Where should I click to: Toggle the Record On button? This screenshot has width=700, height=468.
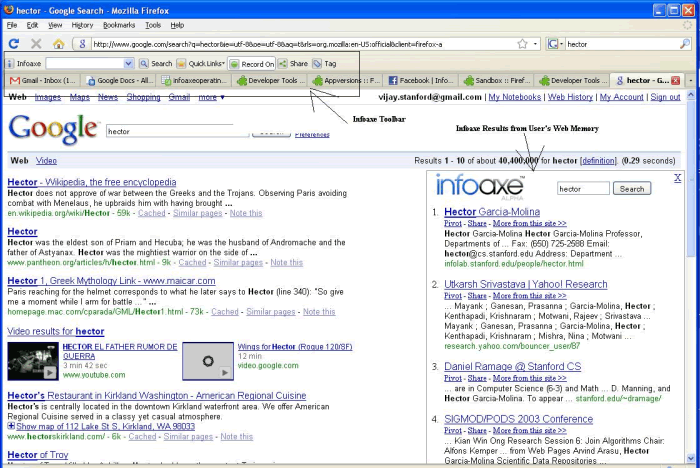pos(252,64)
